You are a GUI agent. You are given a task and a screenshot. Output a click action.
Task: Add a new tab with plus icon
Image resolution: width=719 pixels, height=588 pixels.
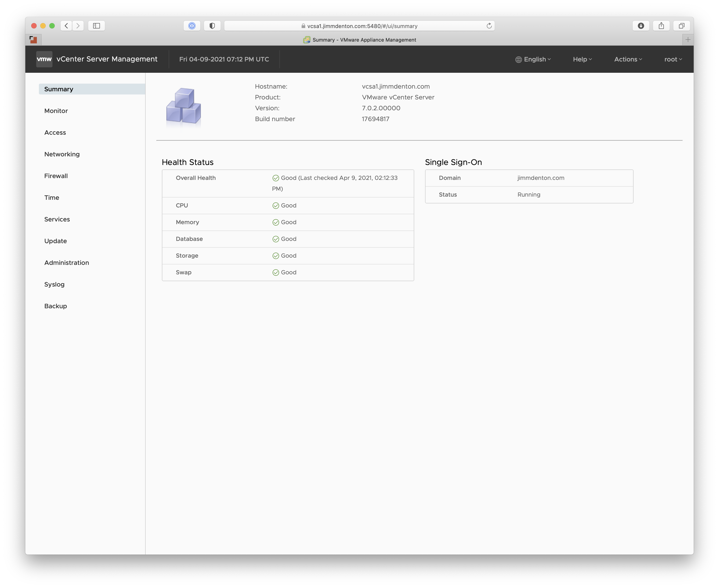[x=688, y=40]
